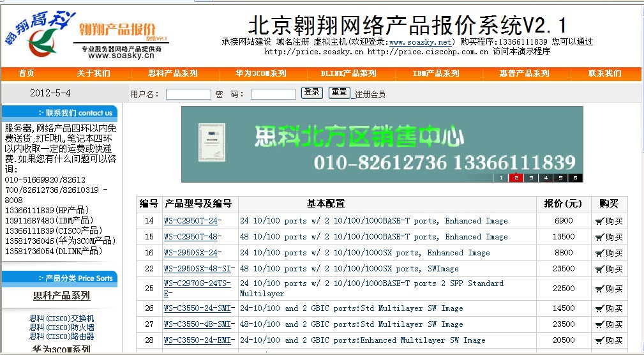Click price cell 22500
This screenshot has width=644, height=355.
564,289
